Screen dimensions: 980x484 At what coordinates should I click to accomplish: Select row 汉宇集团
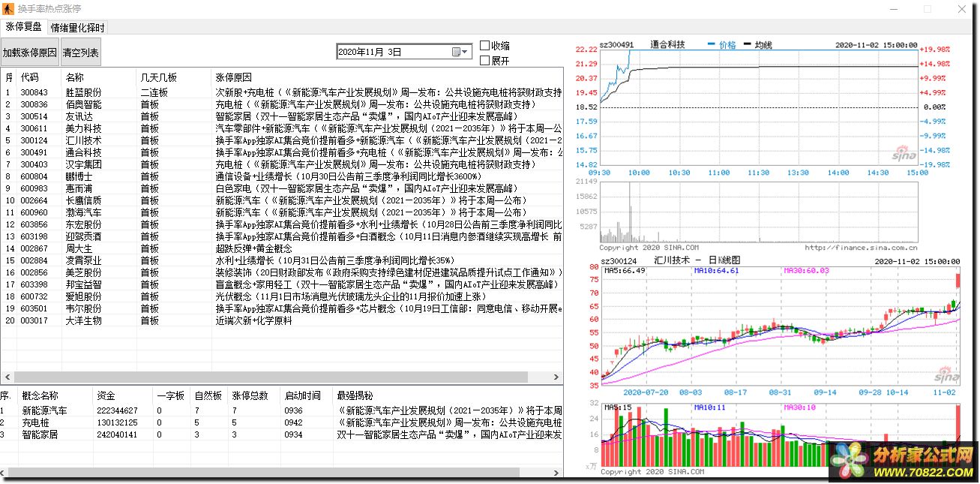[x=281, y=164]
